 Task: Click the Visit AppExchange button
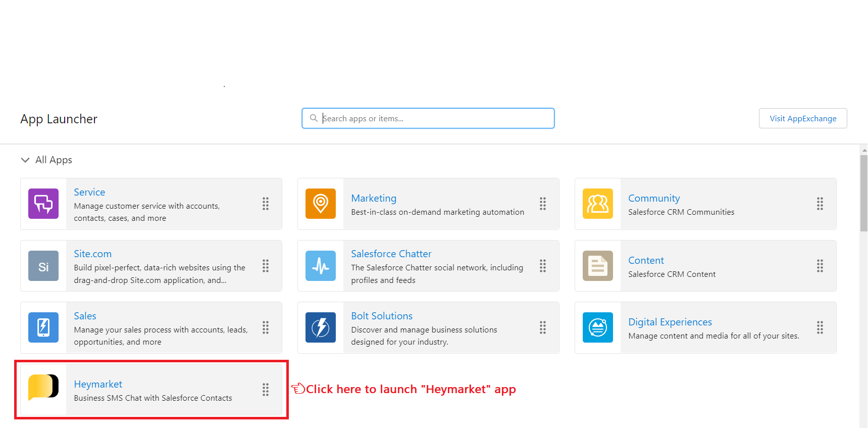point(803,118)
